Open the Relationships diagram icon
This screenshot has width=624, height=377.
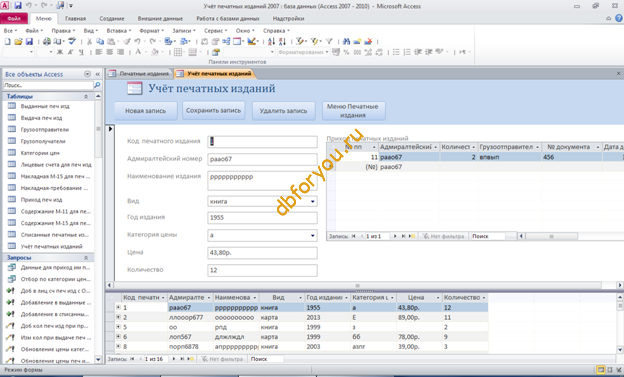click(x=226, y=41)
